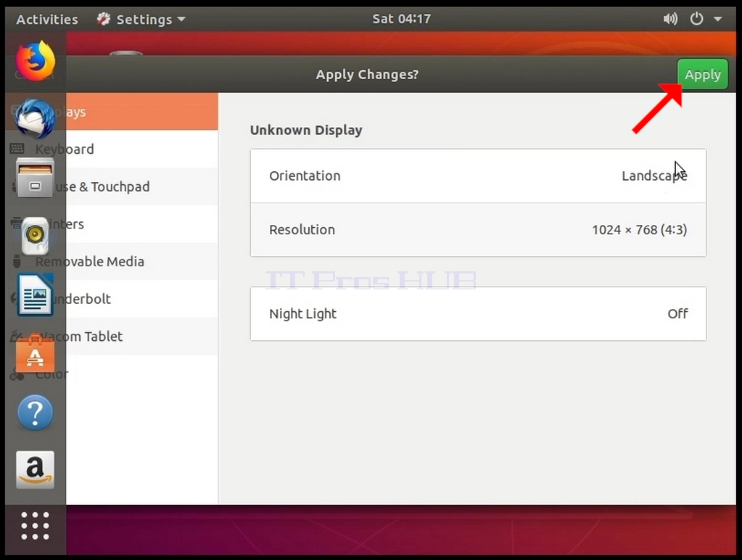
Task: Open the Activities overview
Action: point(47,20)
